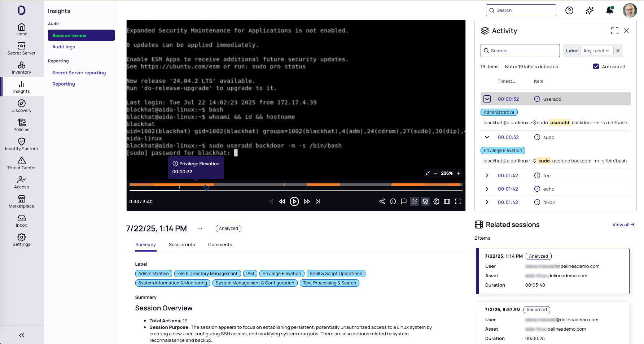The image size is (644, 344).
Task: Click the share icon in the video player
Action: pyautogui.click(x=382, y=201)
